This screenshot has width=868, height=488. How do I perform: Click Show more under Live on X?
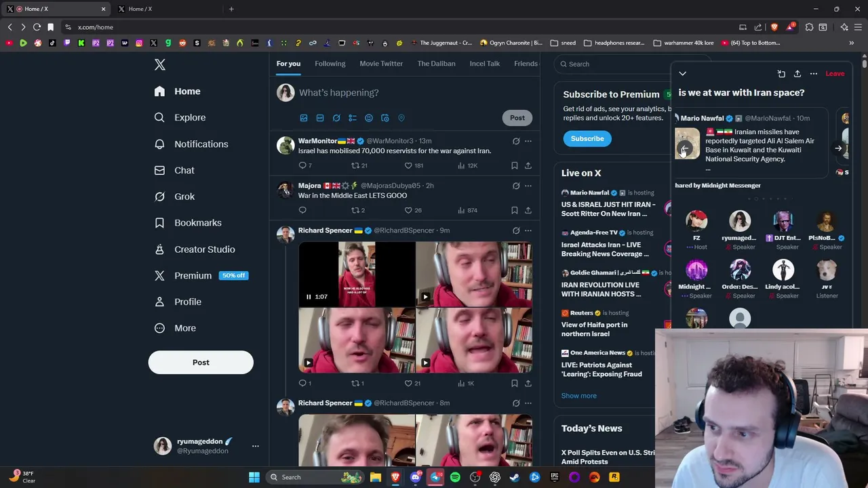pos(579,396)
